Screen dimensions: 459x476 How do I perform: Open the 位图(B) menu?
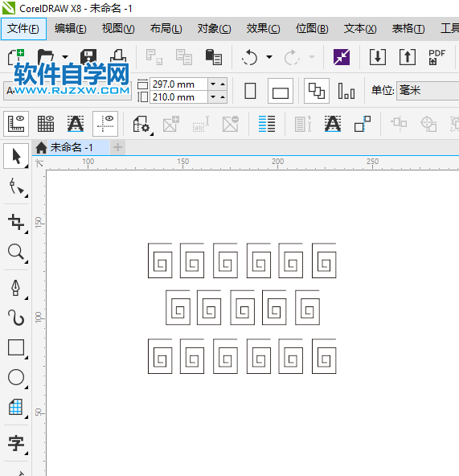point(312,29)
